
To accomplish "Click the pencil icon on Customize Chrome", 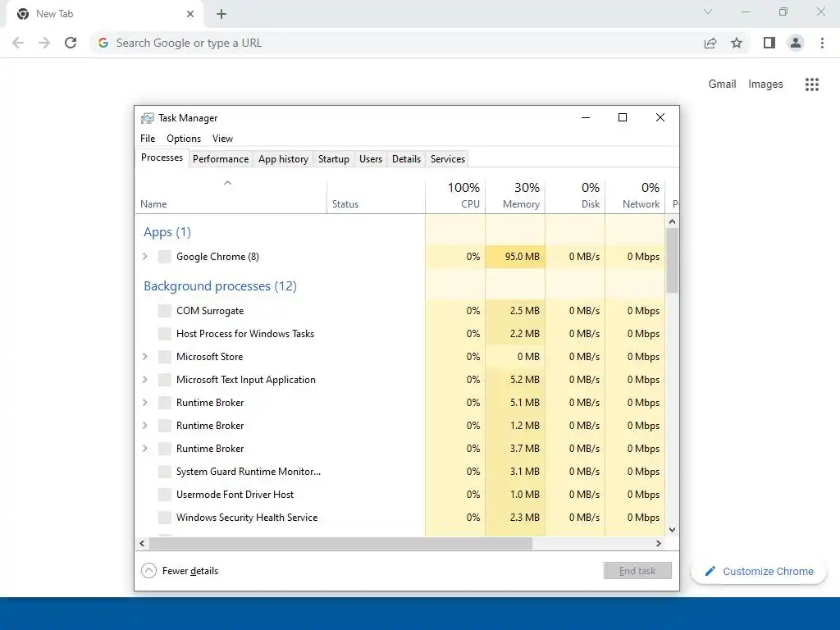I will (x=710, y=571).
